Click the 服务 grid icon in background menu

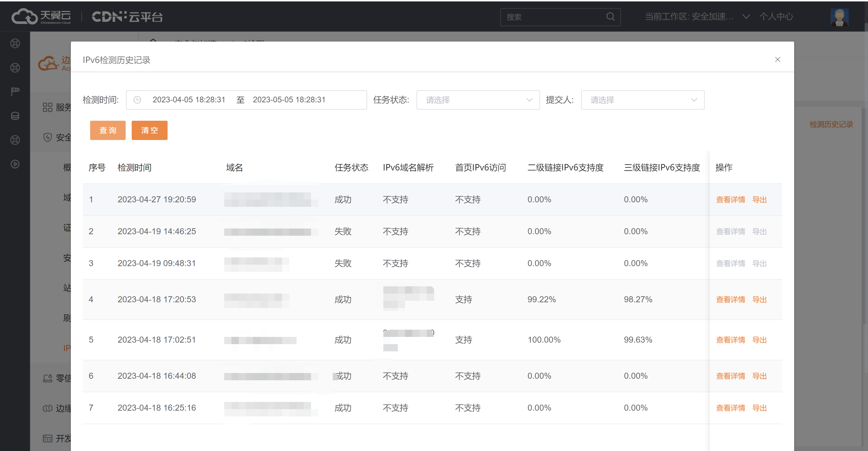coord(48,107)
